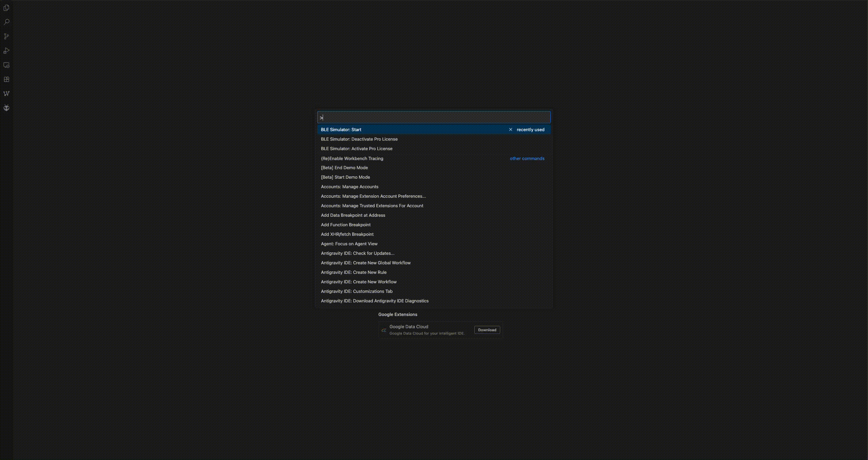Viewport: 868px width, 460px height.
Task: Click the Google Extensions heading
Action: click(x=398, y=314)
